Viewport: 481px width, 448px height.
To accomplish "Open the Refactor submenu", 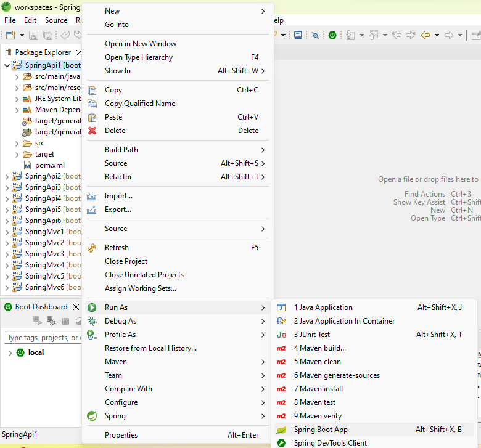I will pyautogui.click(x=178, y=177).
